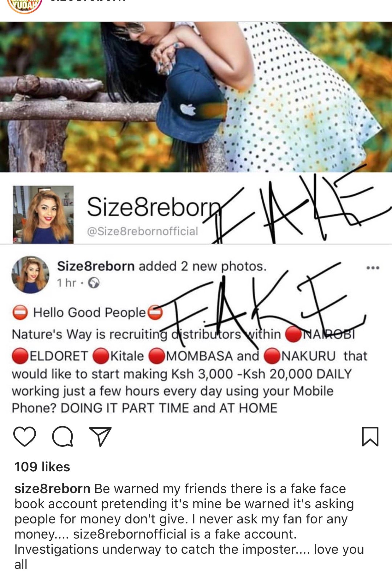
Task: Tap the Hello Good People post text
Action: point(90,313)
